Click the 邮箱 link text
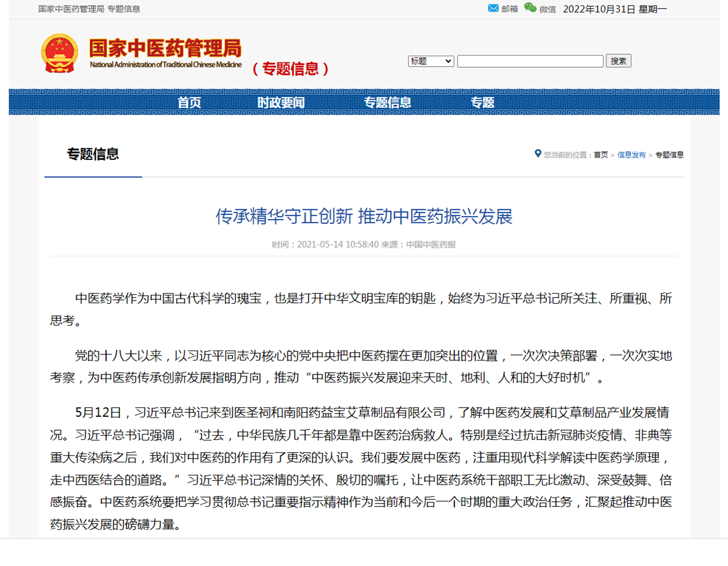728x566 pixels. click(x=509, y=9)
